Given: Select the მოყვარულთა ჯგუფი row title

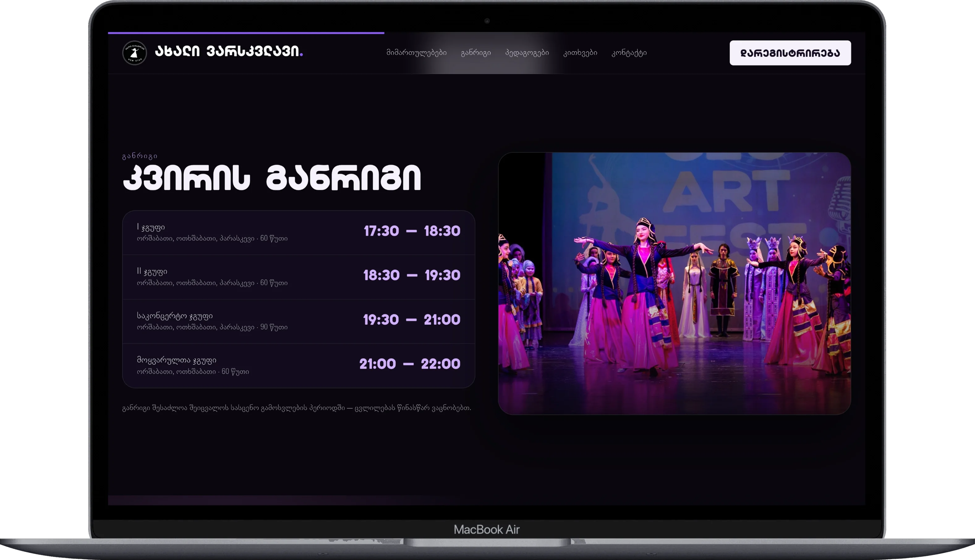Looking at the screenshot, I should 177,360.
